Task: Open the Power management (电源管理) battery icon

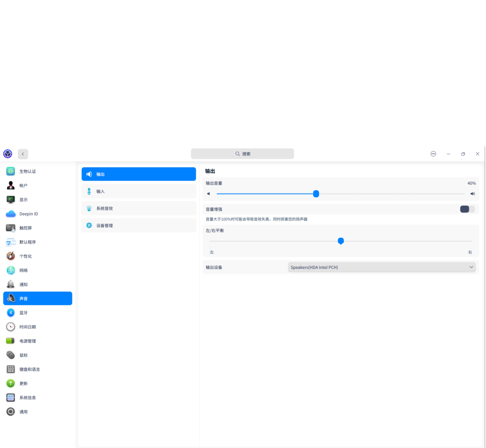Action: 11,341
